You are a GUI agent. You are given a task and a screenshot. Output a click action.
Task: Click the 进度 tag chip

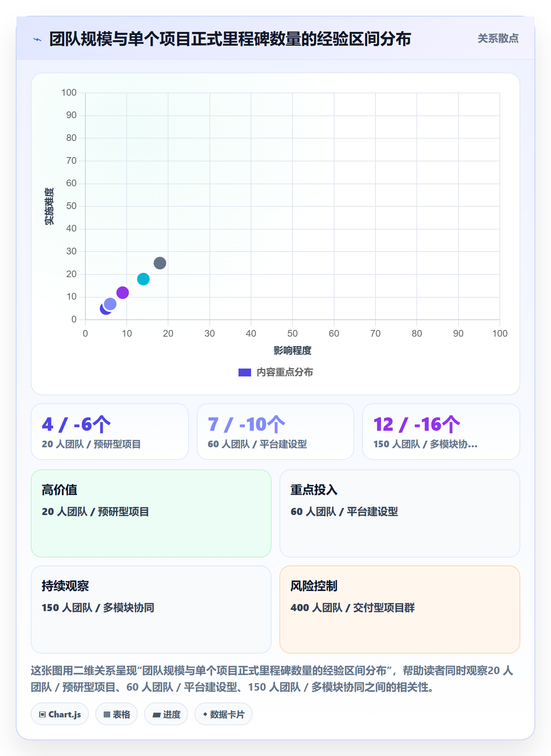(166, 714)
